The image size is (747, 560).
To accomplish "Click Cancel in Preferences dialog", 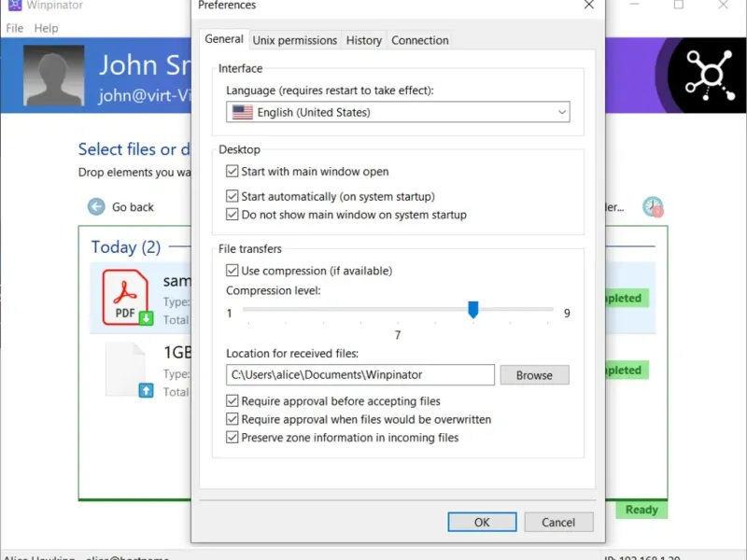I will click(x=558, y=523).
